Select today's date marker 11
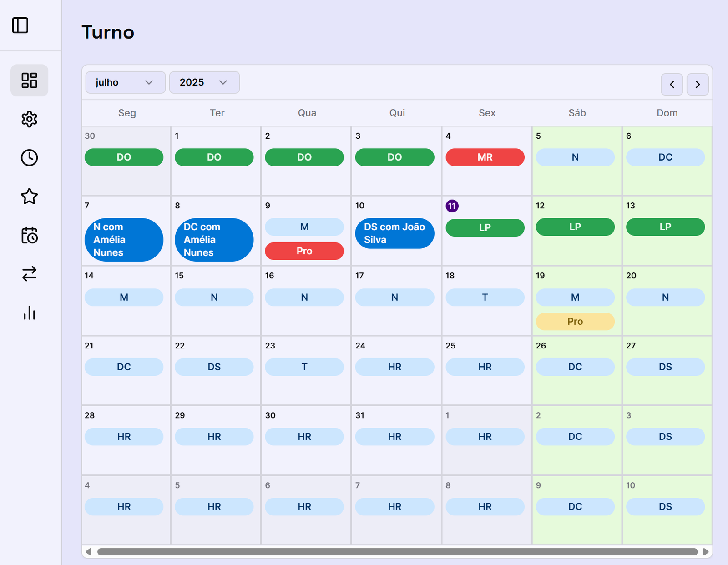The width and height of the screenshot is (728, 565). tap(452, 206)
